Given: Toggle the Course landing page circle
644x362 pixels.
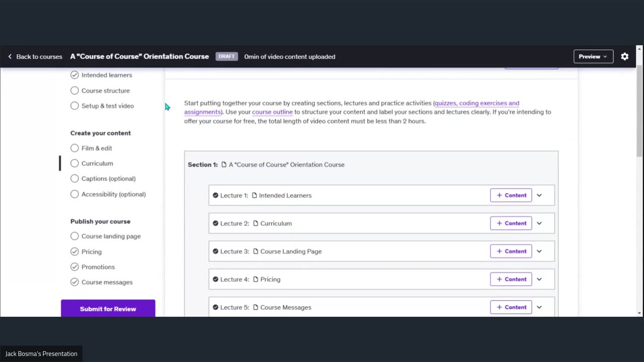Looking at the screenshot, I should coord(74,236).
